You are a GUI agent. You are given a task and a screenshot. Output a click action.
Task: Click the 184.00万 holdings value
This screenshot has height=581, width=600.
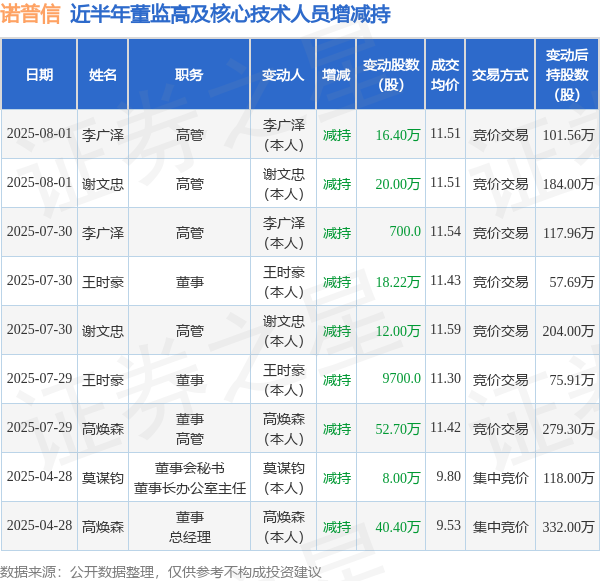coord(568,184)
